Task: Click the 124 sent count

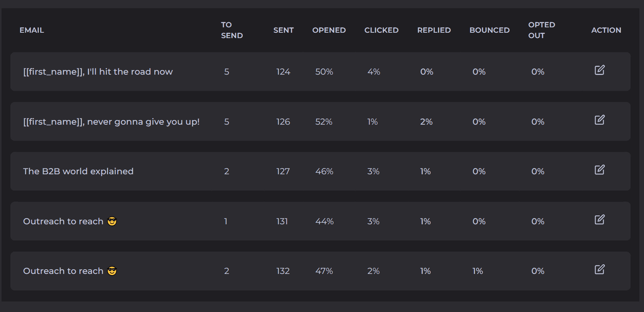Action: tap(283, 72)
